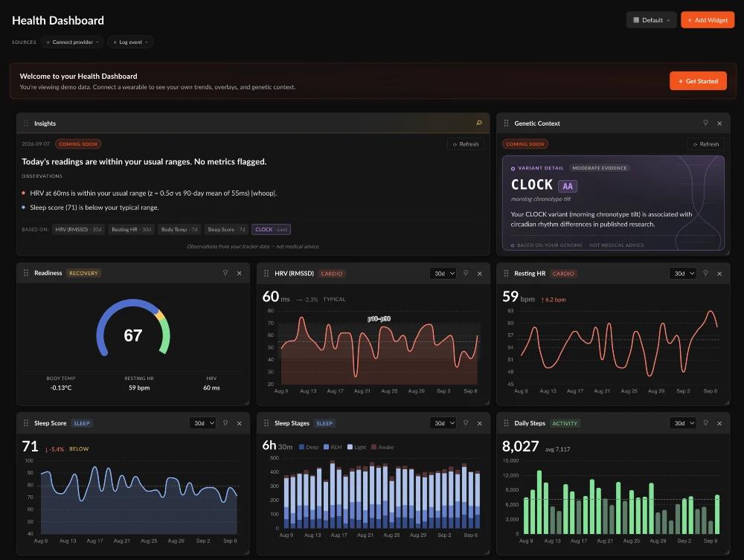Click the HRV widget resize corner
Screen dimensions: 744x560
point(487,403)
